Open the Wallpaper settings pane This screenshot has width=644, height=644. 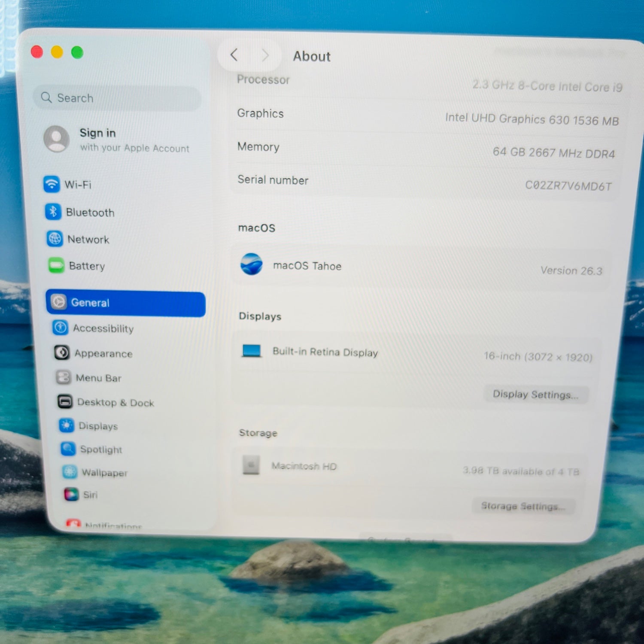click(104, 473)
